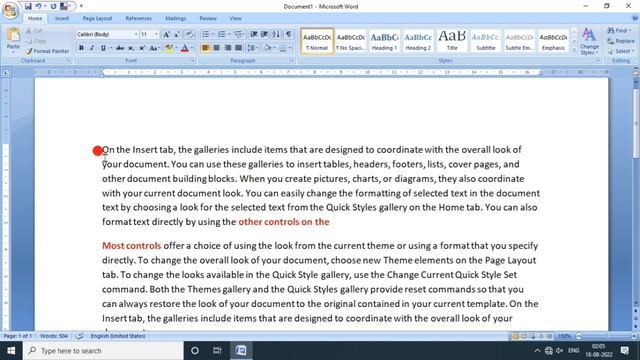Open Microsoft Word Help
The width and height of the screenshot is (640, 360).
point(635,18)
